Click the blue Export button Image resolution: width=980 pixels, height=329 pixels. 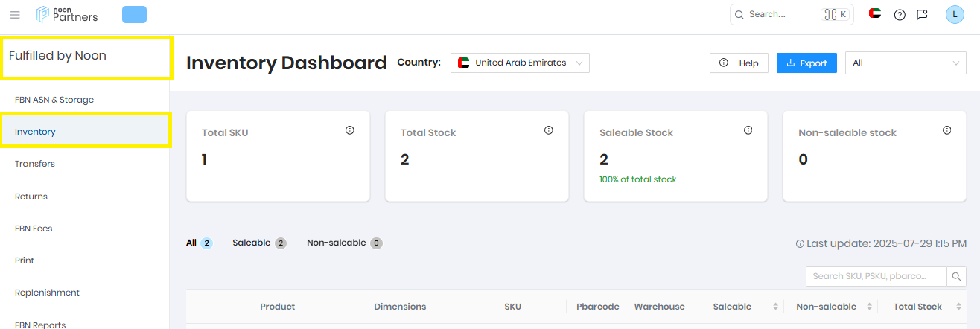pyautogui.click(x=806, y=63)
